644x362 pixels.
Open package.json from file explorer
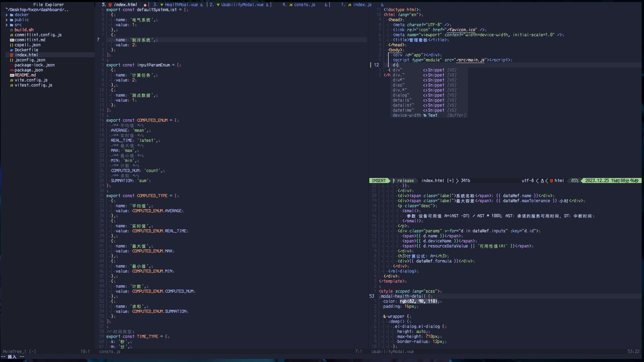coord(29,70)
